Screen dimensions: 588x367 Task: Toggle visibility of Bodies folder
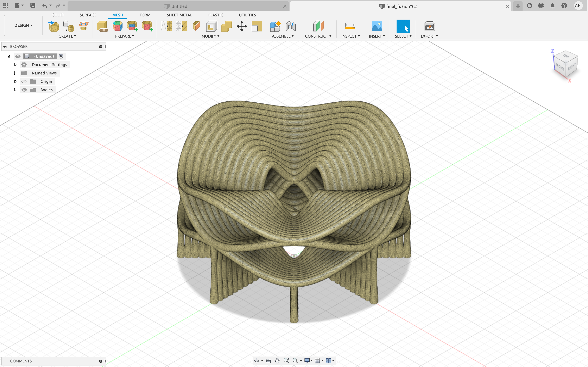(x=24, y=90)
